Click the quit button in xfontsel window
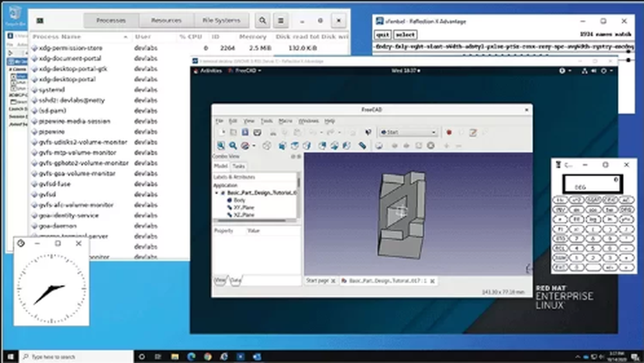 [x=383, y=35]
